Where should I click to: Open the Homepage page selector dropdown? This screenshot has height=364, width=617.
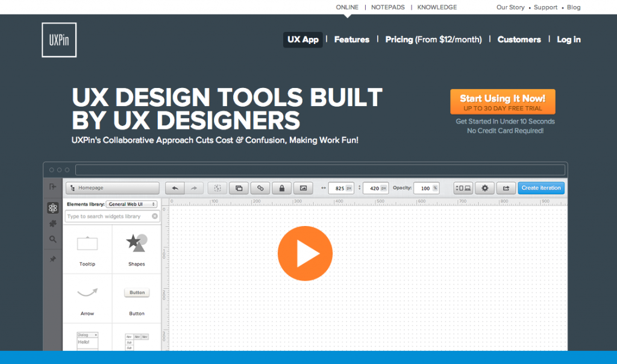tap(112, 188)
